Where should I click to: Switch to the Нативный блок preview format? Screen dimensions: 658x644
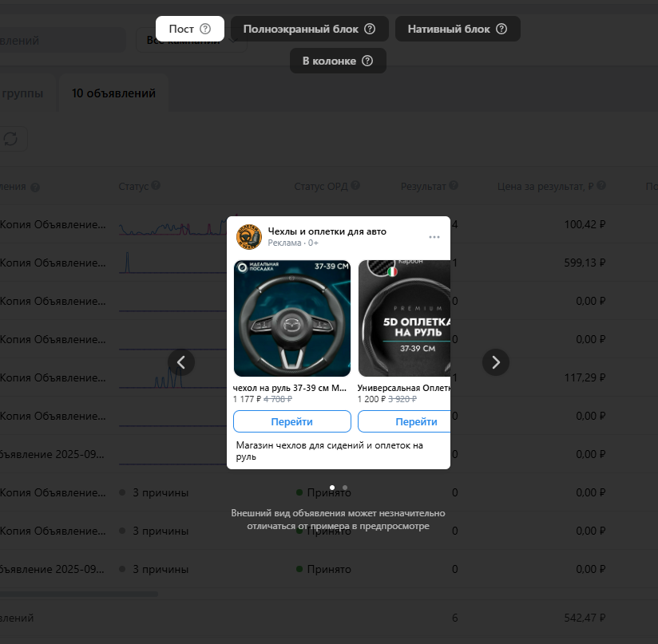[x=458, y=29]
